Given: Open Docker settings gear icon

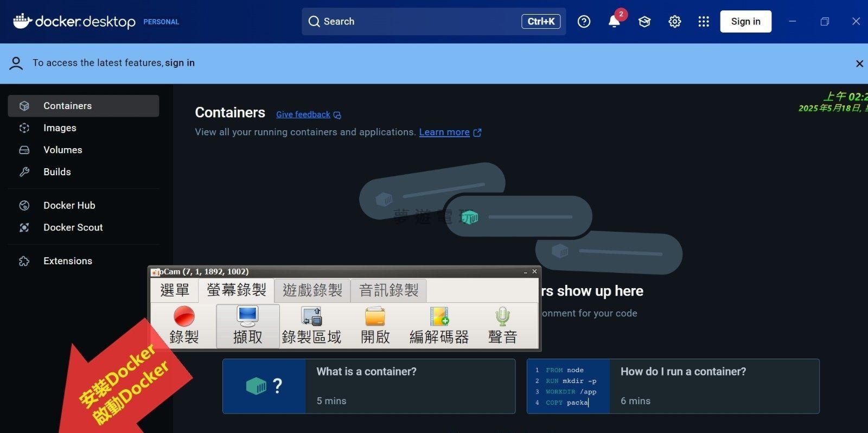Looking at the screenshot, I should pyautogui.click(x=674, y=22).
